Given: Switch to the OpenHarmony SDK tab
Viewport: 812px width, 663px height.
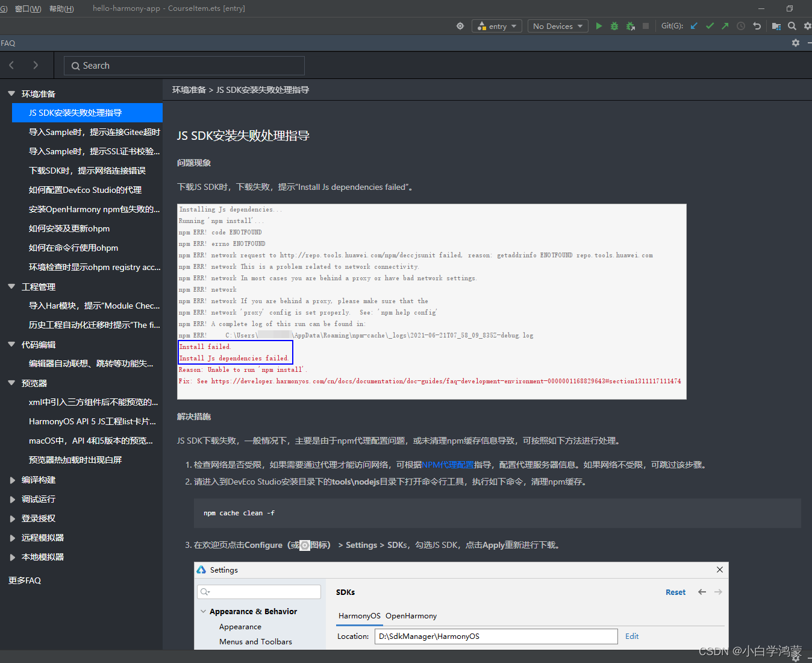Looking at the screenshot, I should (x=411, y=615).
